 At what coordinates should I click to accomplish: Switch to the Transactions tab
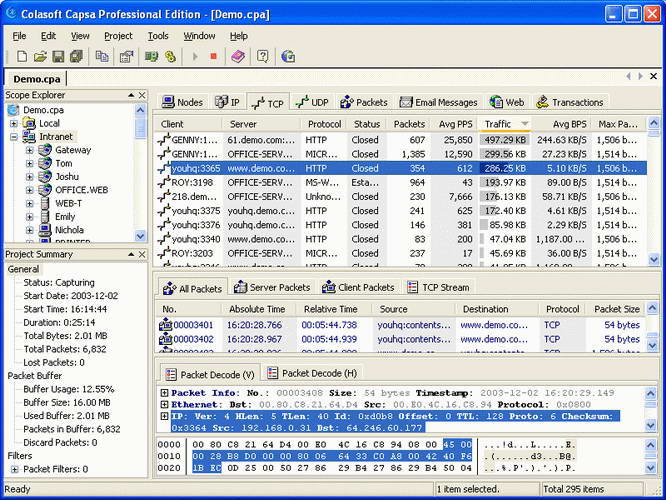coord(570,102)
